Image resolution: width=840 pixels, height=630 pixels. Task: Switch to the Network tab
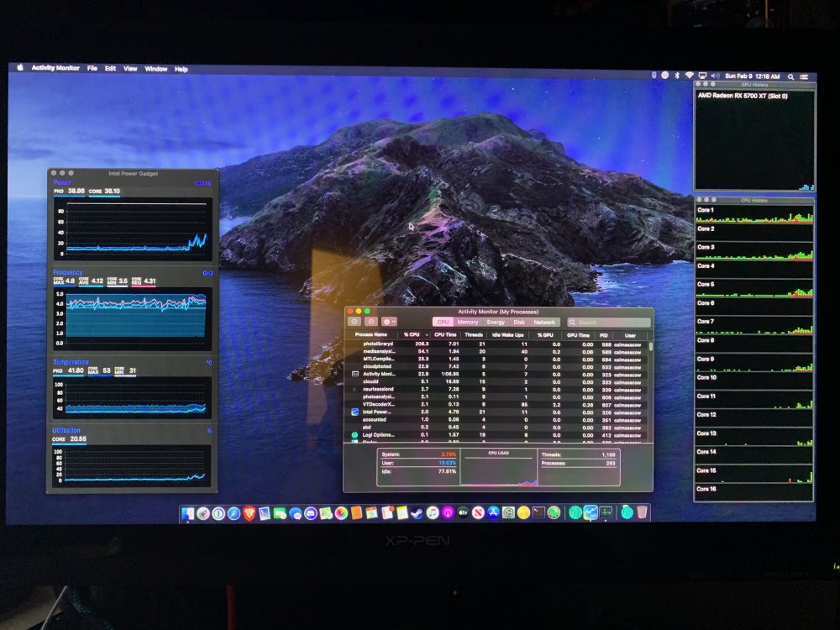coord(544,322)
